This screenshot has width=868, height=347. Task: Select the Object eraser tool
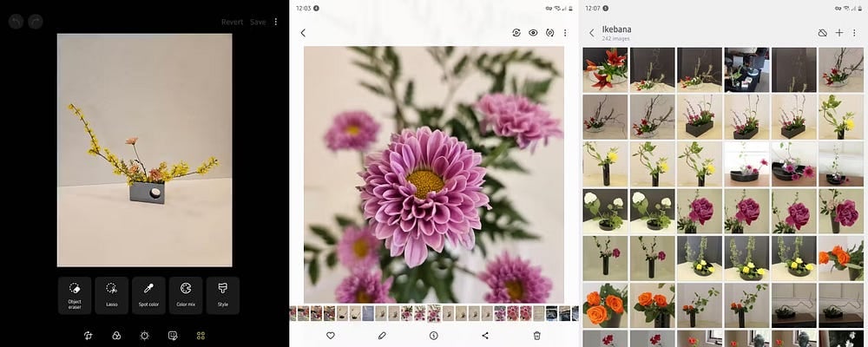coord(75,295)
